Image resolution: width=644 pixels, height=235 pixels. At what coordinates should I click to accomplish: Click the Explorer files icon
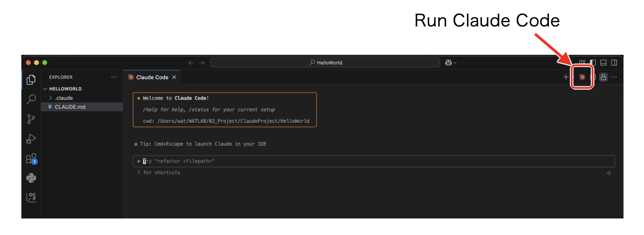tap(31, 80)
